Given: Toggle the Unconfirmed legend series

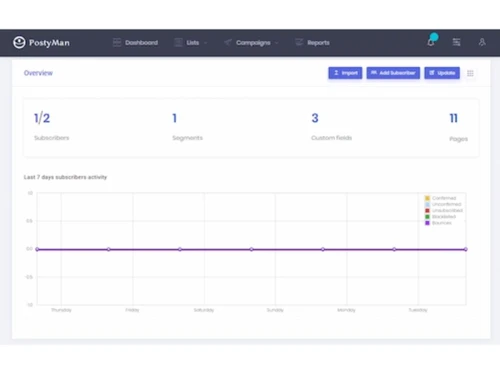Looking at the screenshot, I should coord(443,204).
